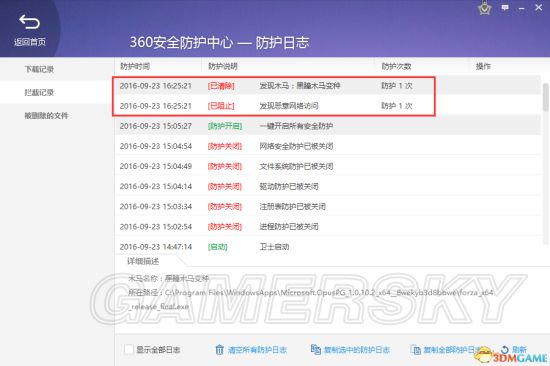Minimize the 360 window
The width and height of the screenshot is (550, 366).
(x=522, y=8)
